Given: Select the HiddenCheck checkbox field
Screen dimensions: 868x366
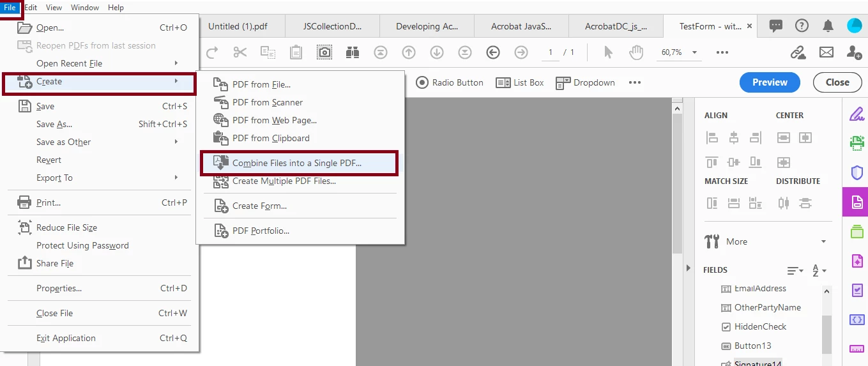Looking at the screenshot, I should [754, 326].
